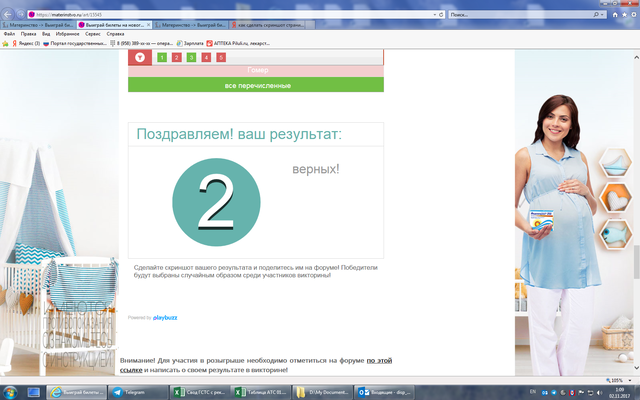
Task: Open Яндекс (3) bookmark
Action: pos(26,43)
